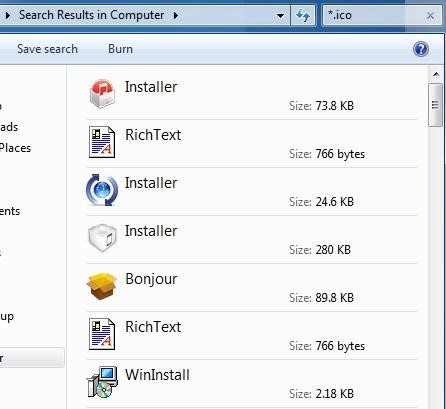The width and height of the screenshot is (446, 409).
Task: Clear the *.ico search text
Action: tap(430, 16)
